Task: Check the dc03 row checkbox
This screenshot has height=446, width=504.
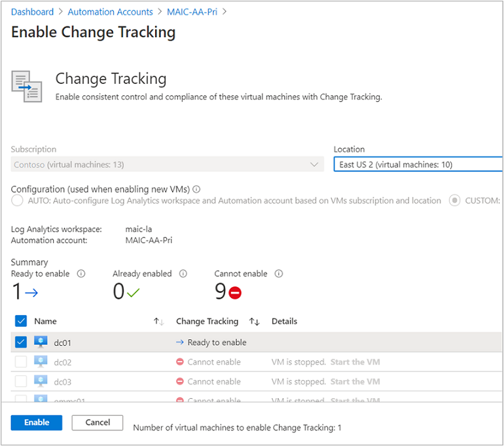Action: click(x=21, y=381)
